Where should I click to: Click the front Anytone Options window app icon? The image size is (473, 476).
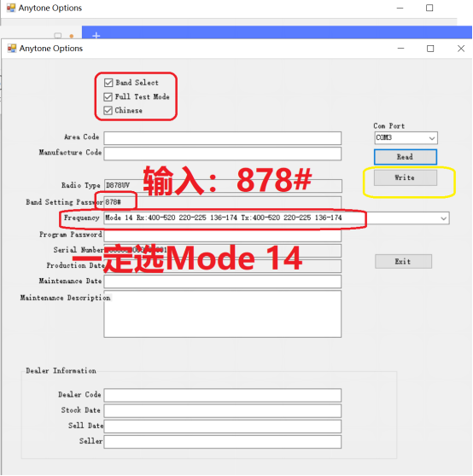12,49
